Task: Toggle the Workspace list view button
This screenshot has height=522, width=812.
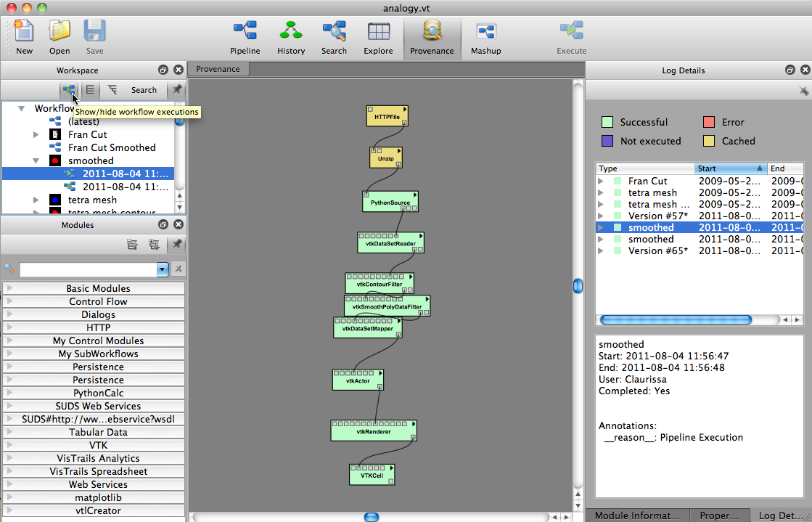Action: tap(90, 90)
